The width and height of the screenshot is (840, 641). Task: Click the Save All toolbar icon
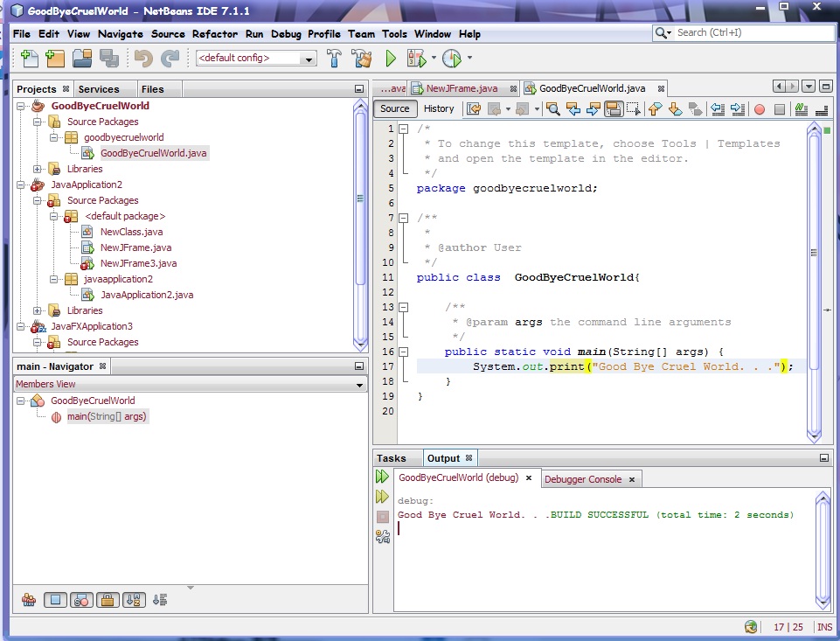point(109,58)
